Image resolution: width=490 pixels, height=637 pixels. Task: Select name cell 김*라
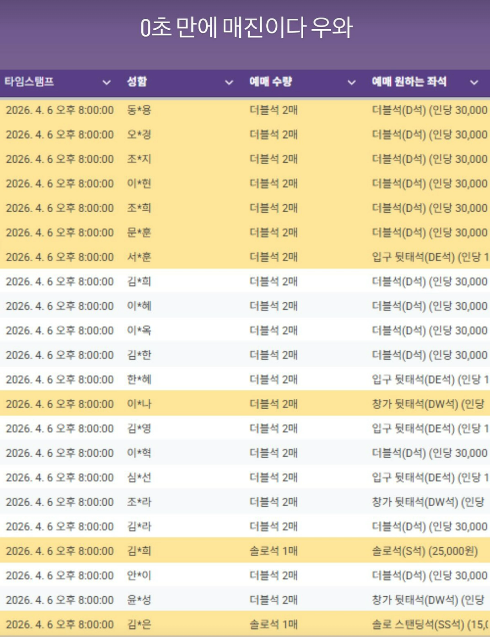(x=139, y=526)
